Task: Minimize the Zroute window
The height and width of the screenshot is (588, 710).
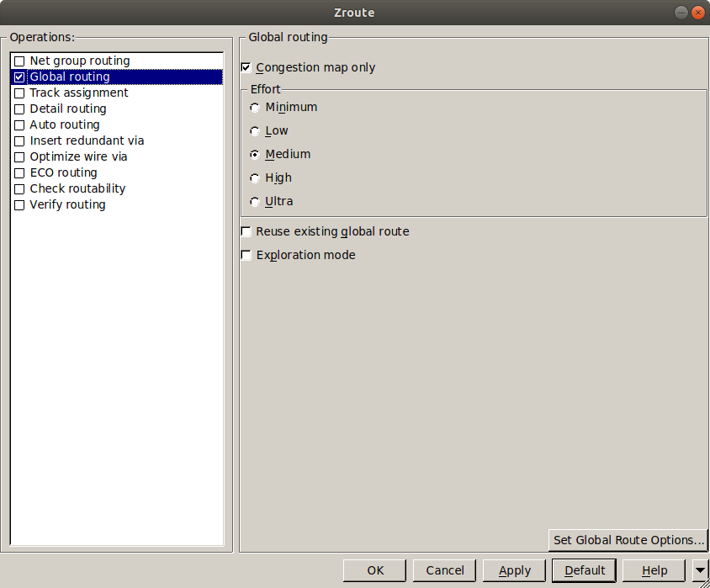Action: tap(681, 13)
